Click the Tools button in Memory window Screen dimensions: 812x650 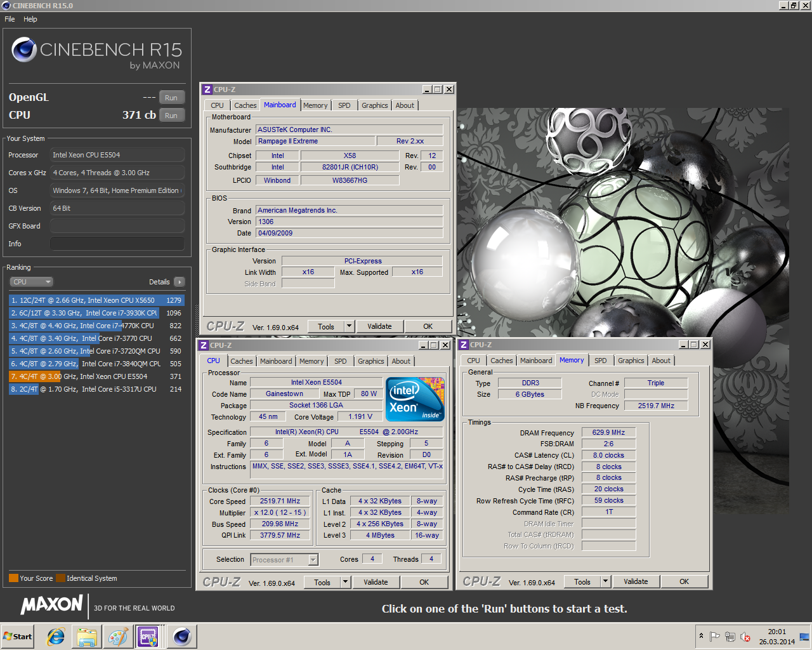tap(582, 581)
